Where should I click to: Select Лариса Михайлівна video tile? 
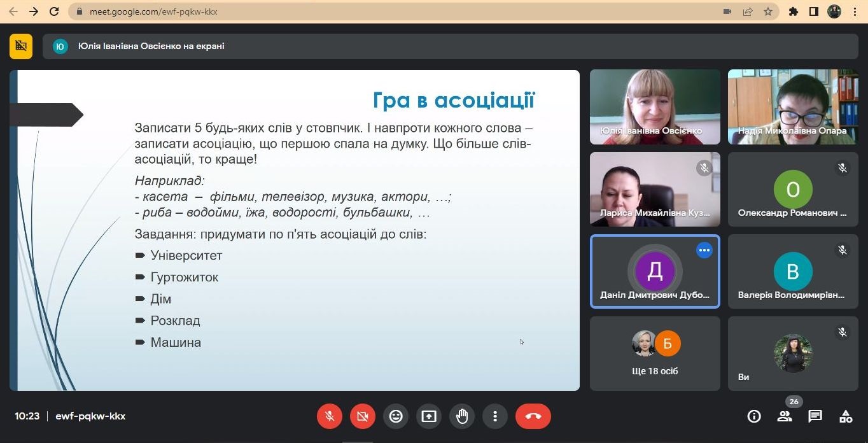[x=655, y=189]
